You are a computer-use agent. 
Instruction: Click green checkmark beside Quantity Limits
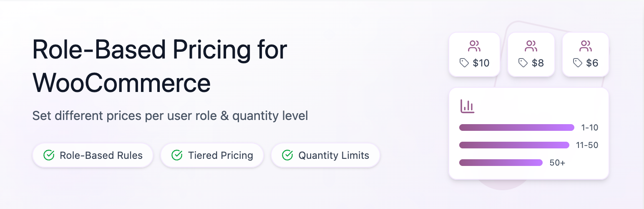tap(287, 155)
